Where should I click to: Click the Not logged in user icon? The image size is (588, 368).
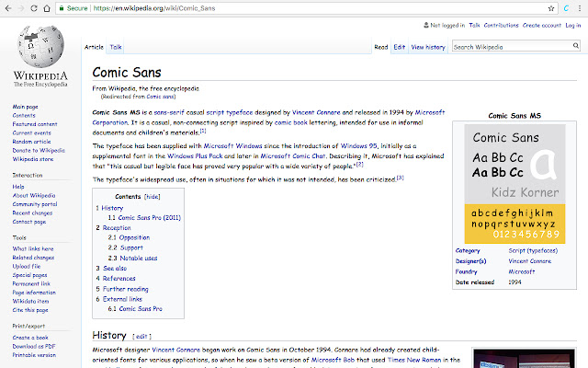426,25
